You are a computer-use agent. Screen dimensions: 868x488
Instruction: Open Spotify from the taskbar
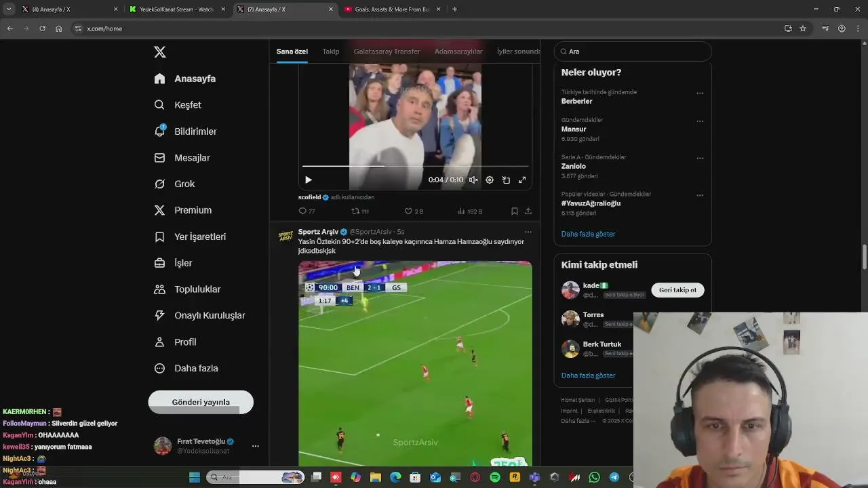click(495, 477)
